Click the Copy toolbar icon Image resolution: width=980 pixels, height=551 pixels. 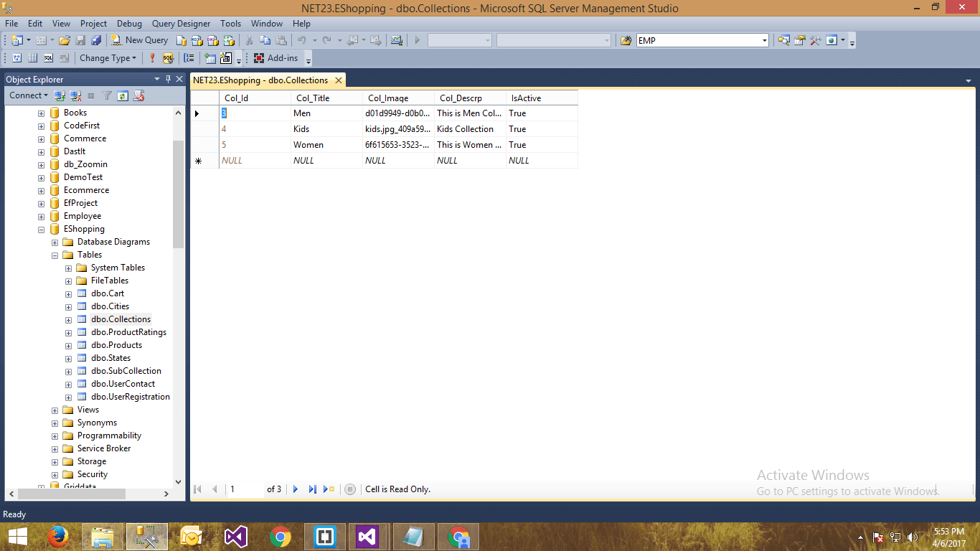click(x=265, y=40)
